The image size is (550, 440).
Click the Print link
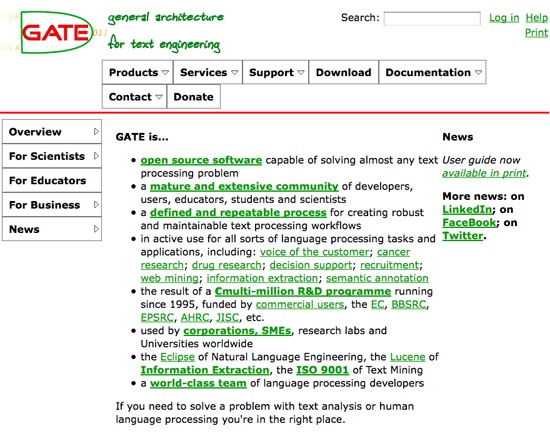coord(536,33)
